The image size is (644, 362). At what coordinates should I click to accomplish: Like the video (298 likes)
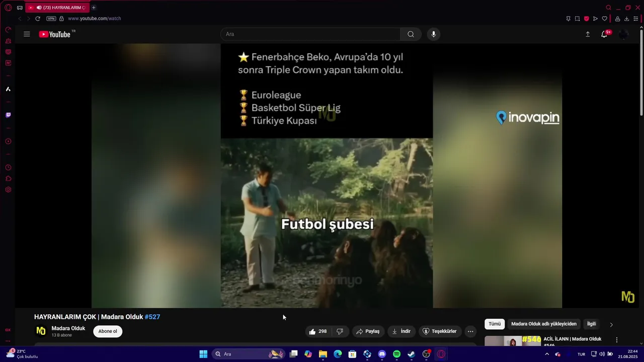click(318, 331)
